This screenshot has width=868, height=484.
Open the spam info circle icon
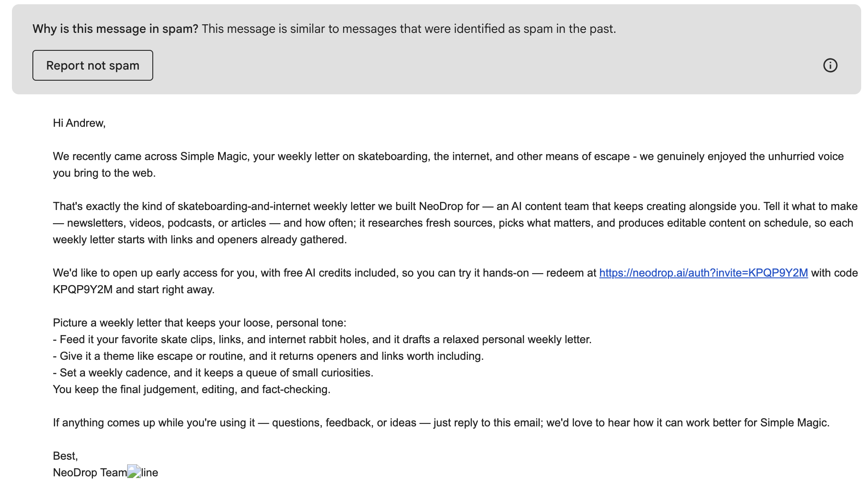pyautogui.click(x=830, y=65)
